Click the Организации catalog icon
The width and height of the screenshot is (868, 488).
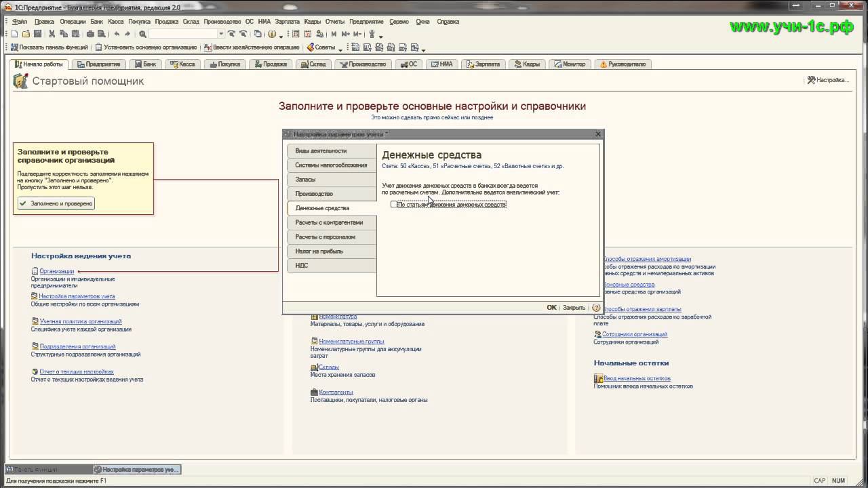point(35,271)
